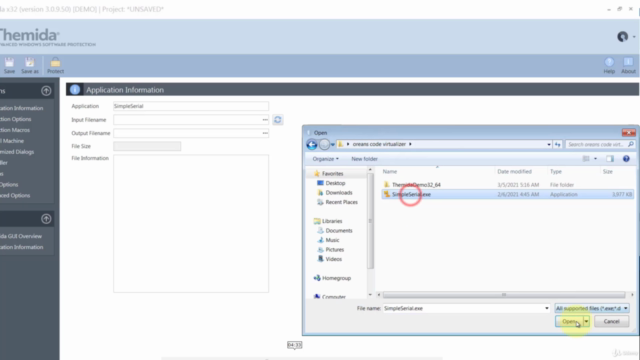Click the Open dialog help icon

pyautogui.click(x=626, y=159)
